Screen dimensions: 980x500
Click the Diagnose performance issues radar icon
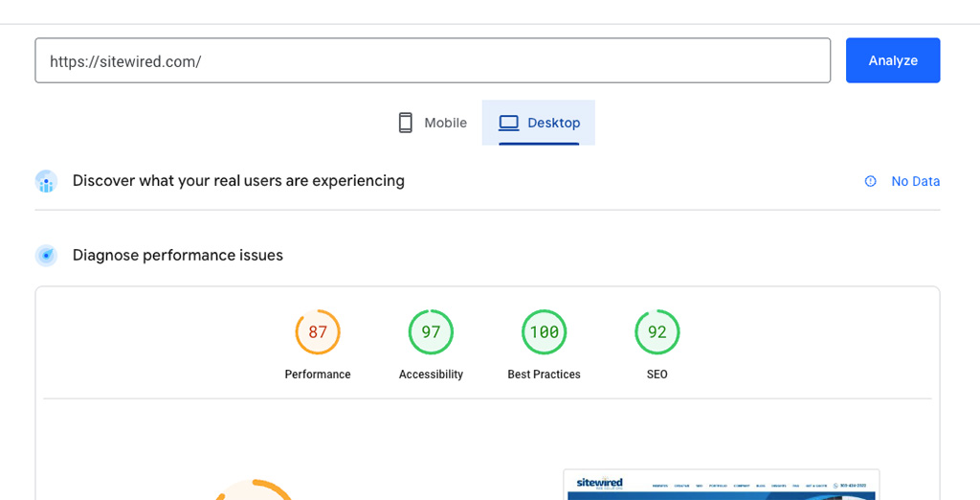click(x=46, y=256)
